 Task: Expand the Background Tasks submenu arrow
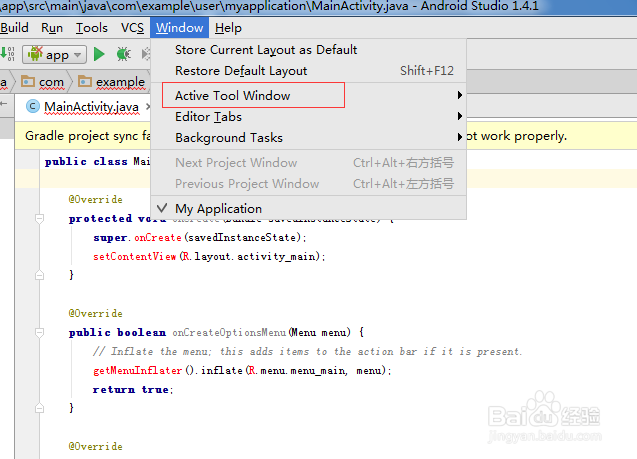tap(459, 137)
